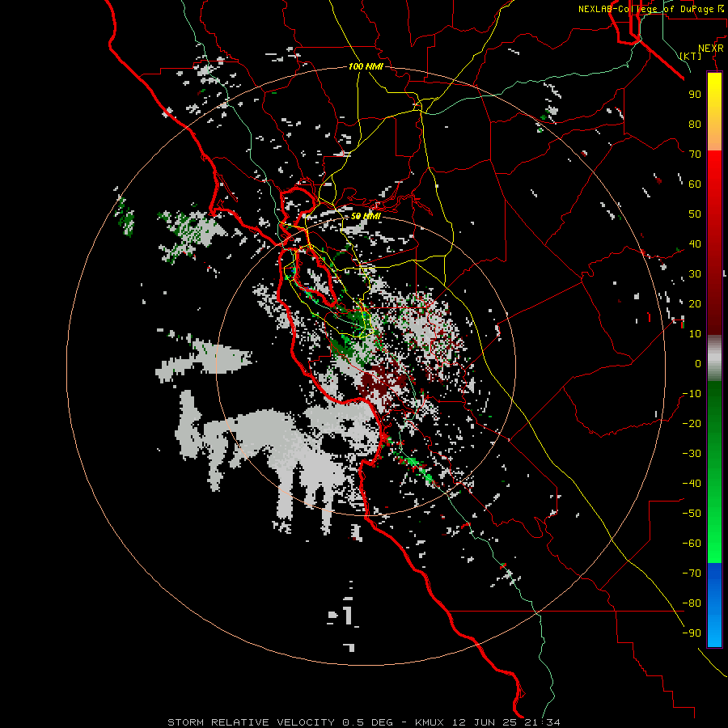Click the 60 value on the velocity scale
Viewport: 728px width, 728px height.
coord(695,184)
